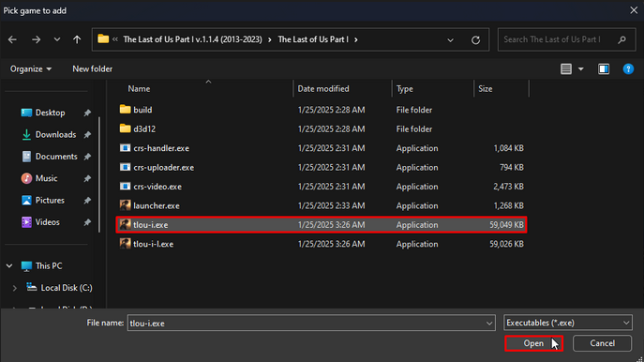Click the 59,049 KB size cell
The width and height of the screenshot is (644, 362).
[506, 225]
